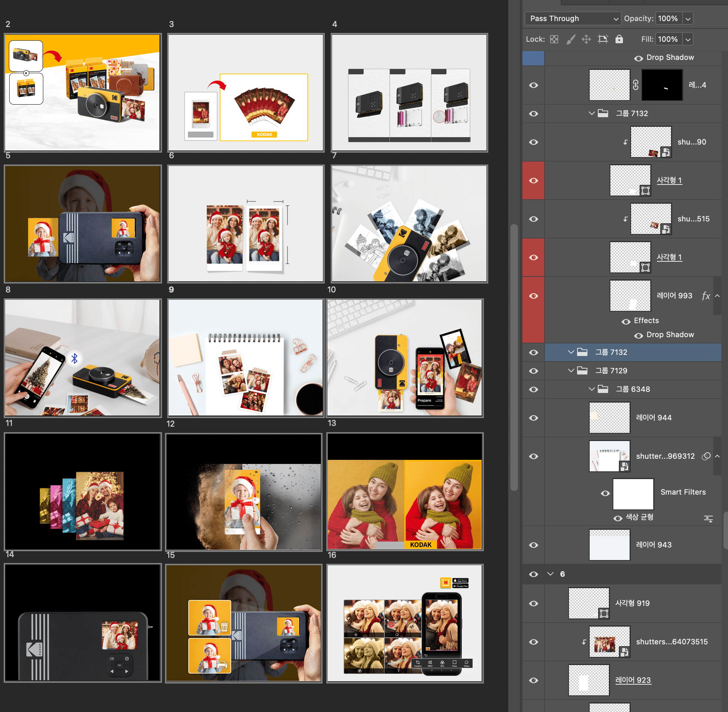Open the Opacity percentage dropdown arrow
The height and width of the screenshot is (712, 728).
click(688, 18)
